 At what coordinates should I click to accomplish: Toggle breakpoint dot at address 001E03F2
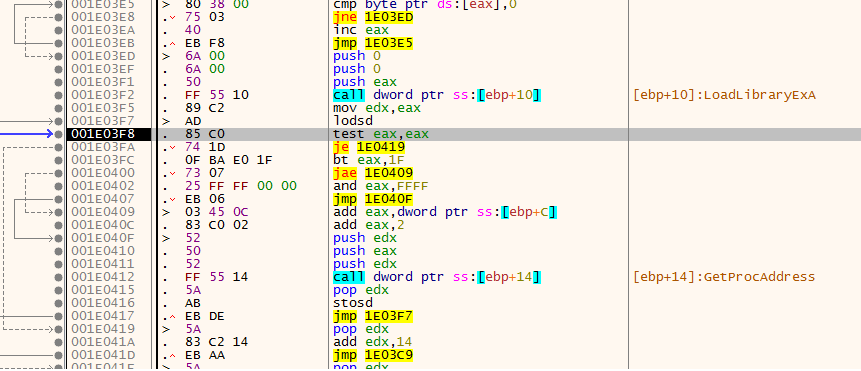click(59, 95)
